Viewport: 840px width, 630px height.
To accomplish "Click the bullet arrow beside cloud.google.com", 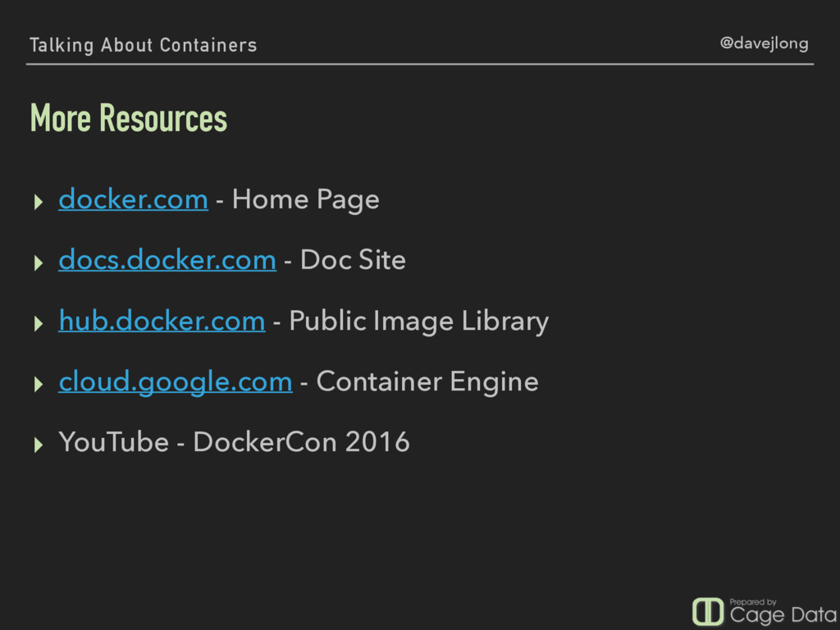I will click(38, 384).
